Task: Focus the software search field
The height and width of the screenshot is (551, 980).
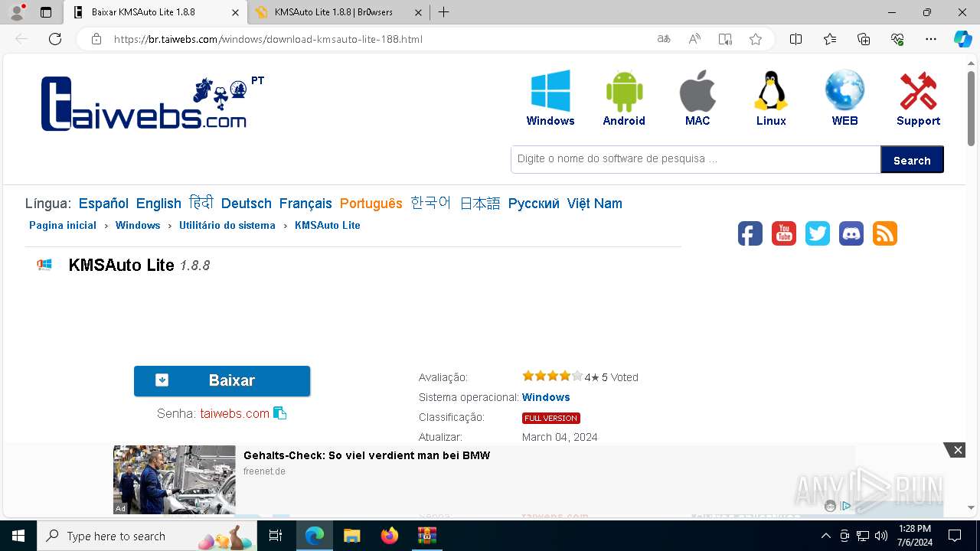Action: tap(695, 159)
